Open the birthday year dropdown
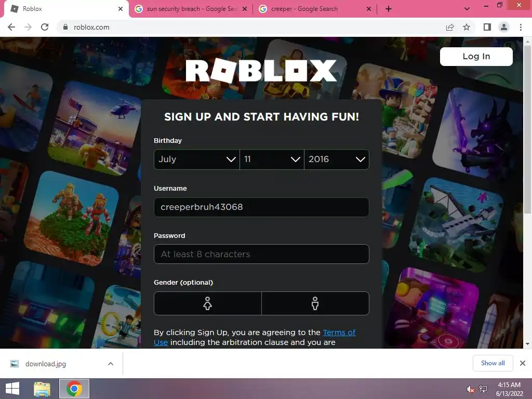 click(337, 159)
